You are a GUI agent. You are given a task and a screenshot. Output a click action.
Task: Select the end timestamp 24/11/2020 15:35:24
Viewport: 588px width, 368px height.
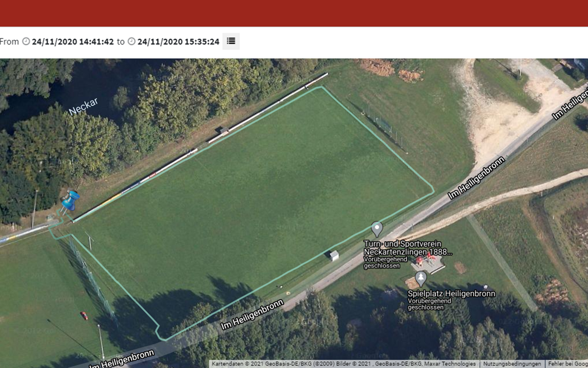178,42
